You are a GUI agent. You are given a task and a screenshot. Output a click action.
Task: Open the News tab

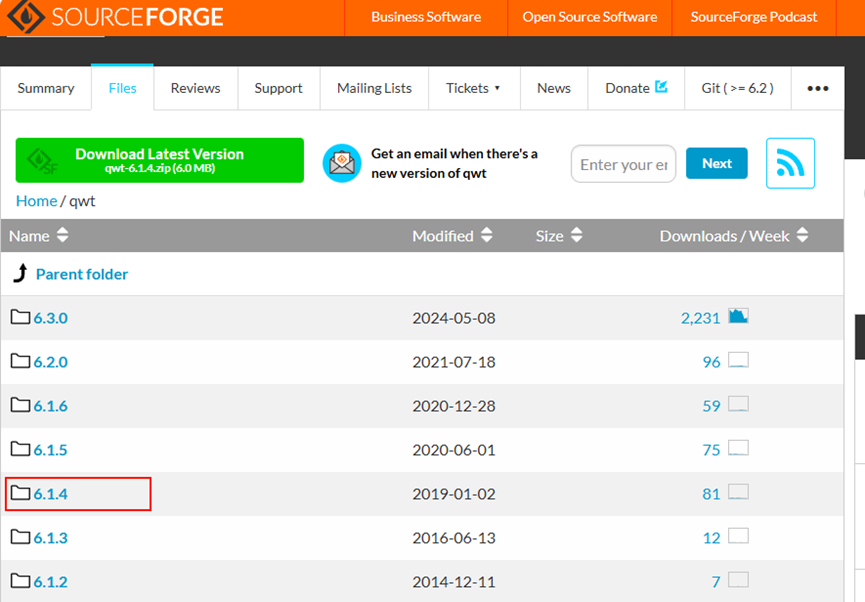pos(554,88)
